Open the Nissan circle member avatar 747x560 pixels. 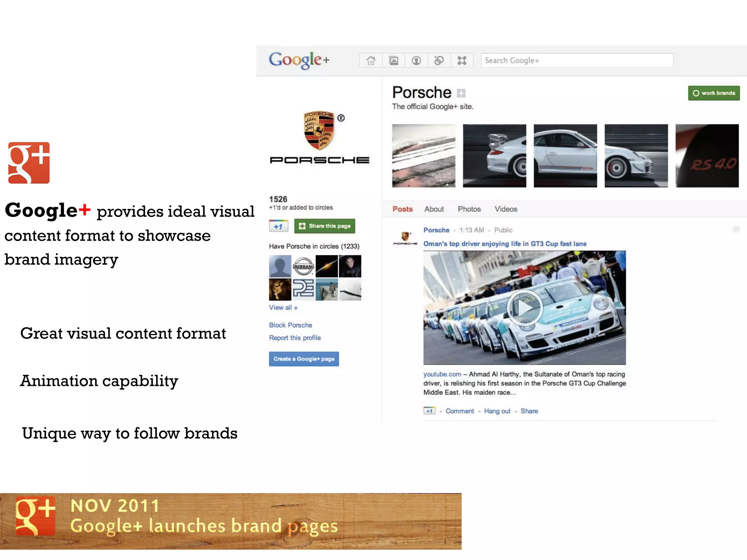[x=303, y=266]
